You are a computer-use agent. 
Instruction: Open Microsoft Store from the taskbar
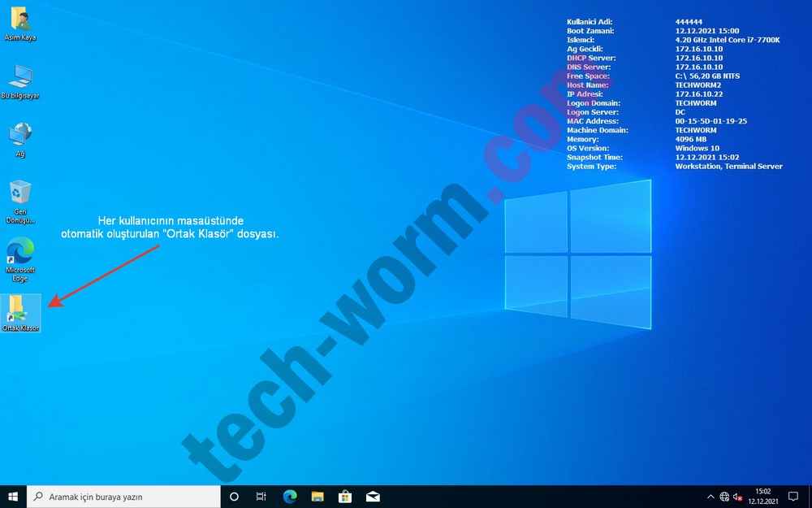pyautogui.click(x=345, y=496)
